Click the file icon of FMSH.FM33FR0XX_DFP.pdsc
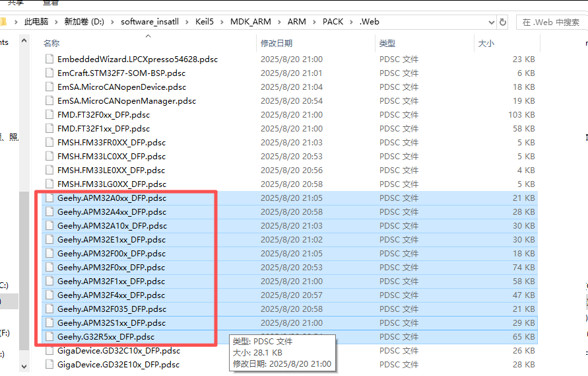Screen dimensions: 588x376 [49, 142]
